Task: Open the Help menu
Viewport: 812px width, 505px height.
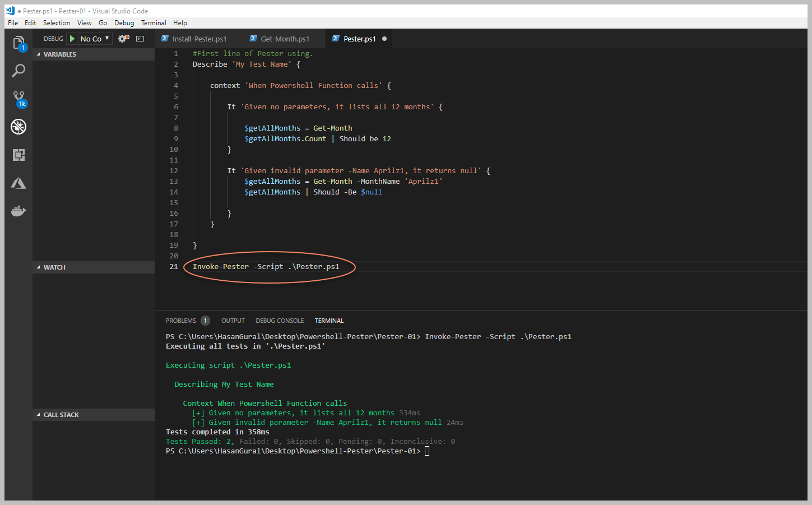Action: coord(180,23)
